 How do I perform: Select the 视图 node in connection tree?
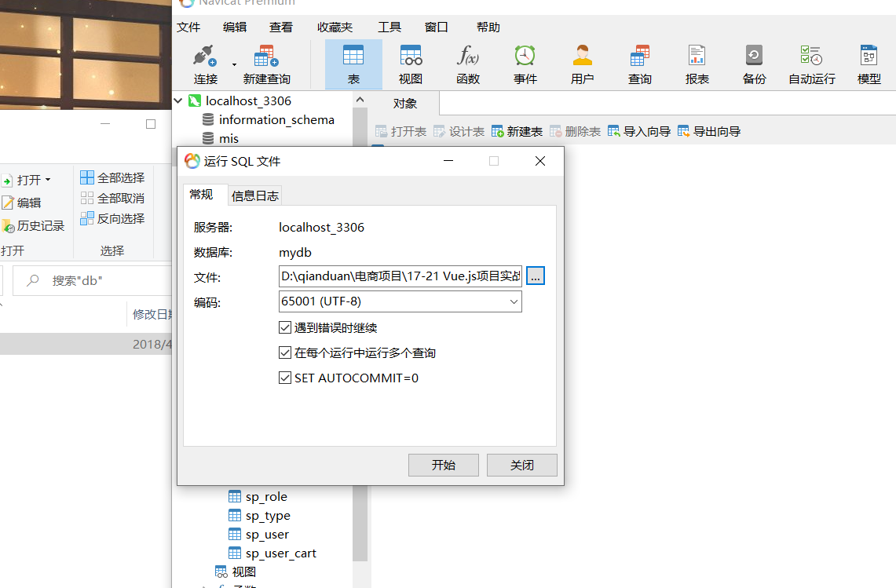coord(244,572)
